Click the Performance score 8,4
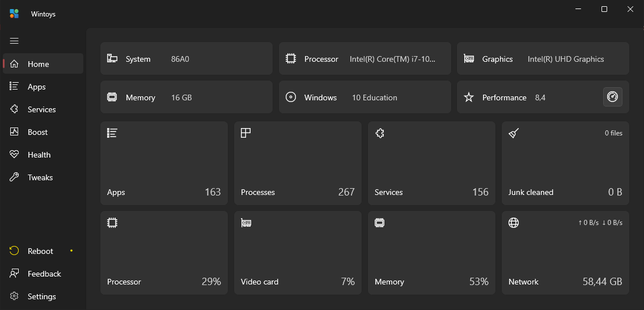The image size is (644, 310). click(x=540, y=97)
